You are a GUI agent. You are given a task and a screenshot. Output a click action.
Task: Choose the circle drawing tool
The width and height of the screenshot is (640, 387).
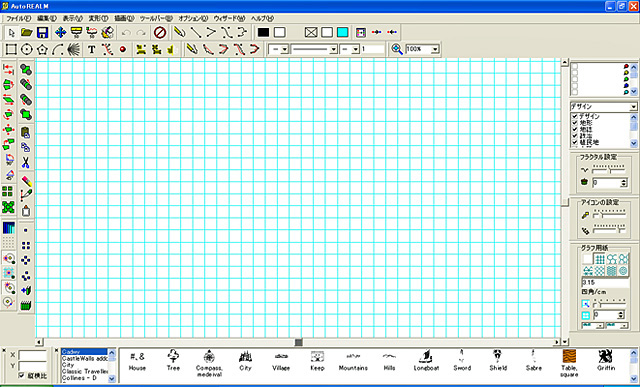pos(27,49)
